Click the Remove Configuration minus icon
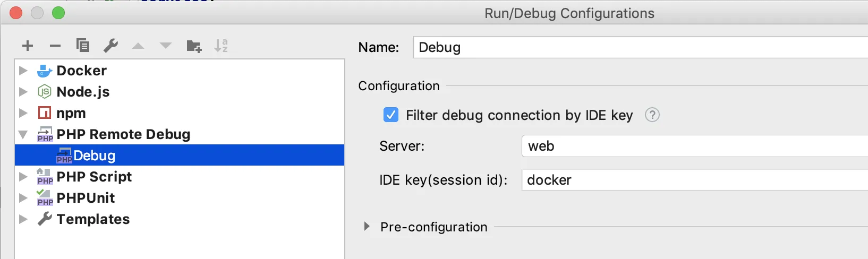This screenshot has height=259, width=868. tap(55, 46)
